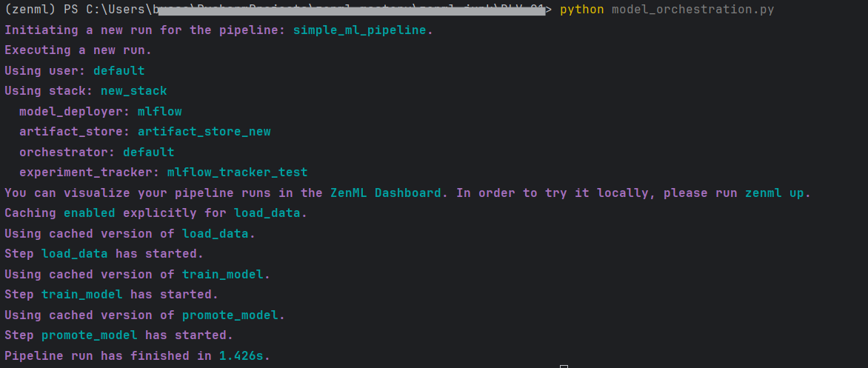
Task: Click the new_stack stack name
Action: [133, 91]
